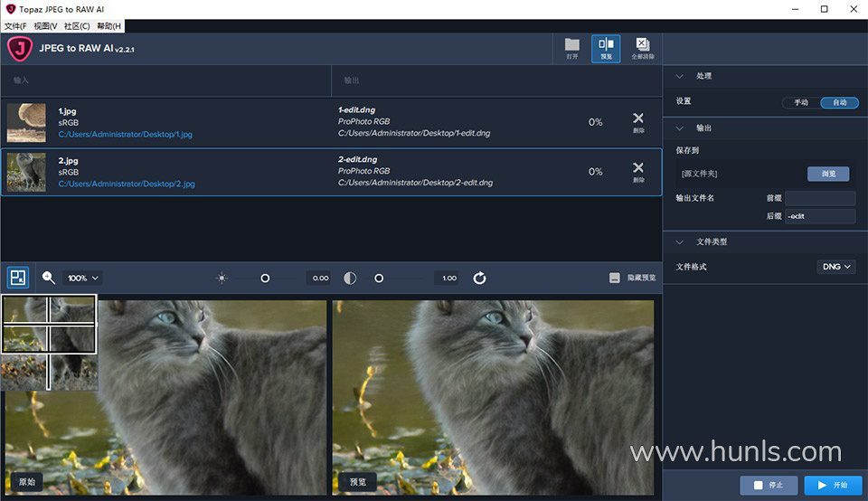
Task: Remove 1.jpg with its X delete icon
Action: pyautogui.click(x=638, y=121)
